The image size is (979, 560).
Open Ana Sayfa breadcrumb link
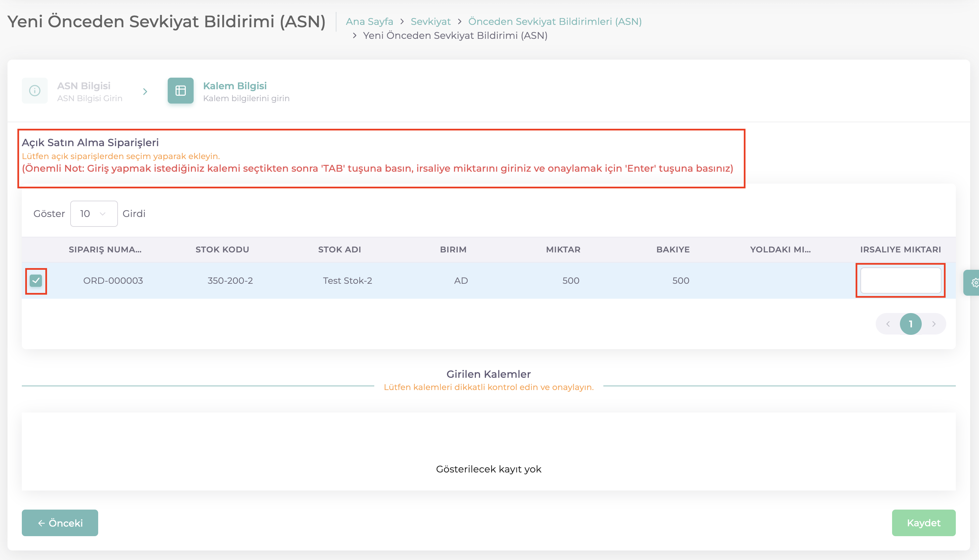370,21
